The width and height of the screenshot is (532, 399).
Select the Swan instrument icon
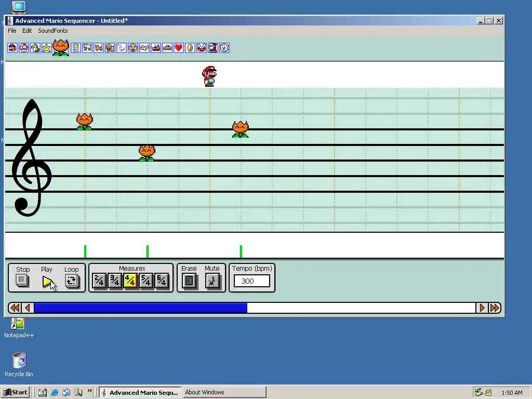point(122,48)
